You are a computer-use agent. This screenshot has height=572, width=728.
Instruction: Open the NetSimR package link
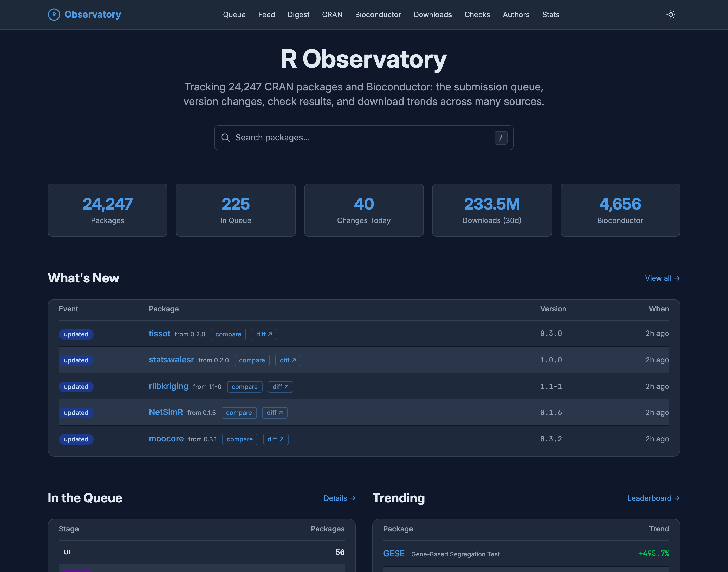click(x=166, y=412)
